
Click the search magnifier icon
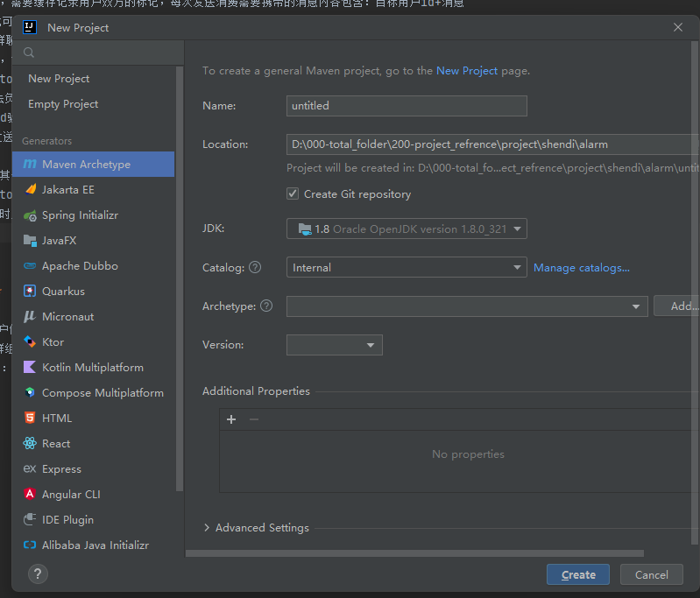(29, 53)
